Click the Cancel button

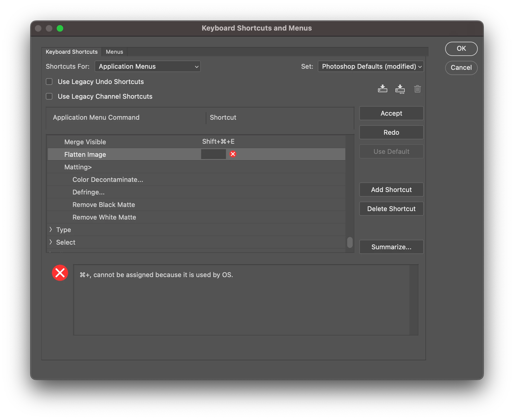461,68
